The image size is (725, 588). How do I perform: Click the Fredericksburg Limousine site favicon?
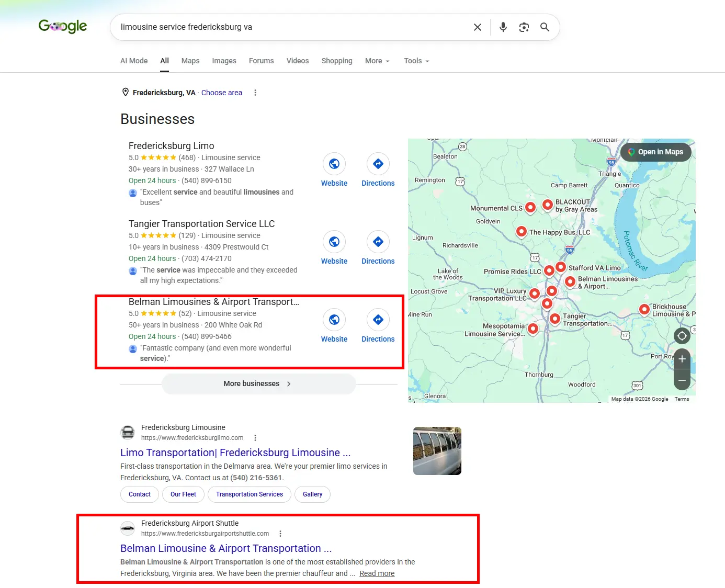tap(128, 433)
